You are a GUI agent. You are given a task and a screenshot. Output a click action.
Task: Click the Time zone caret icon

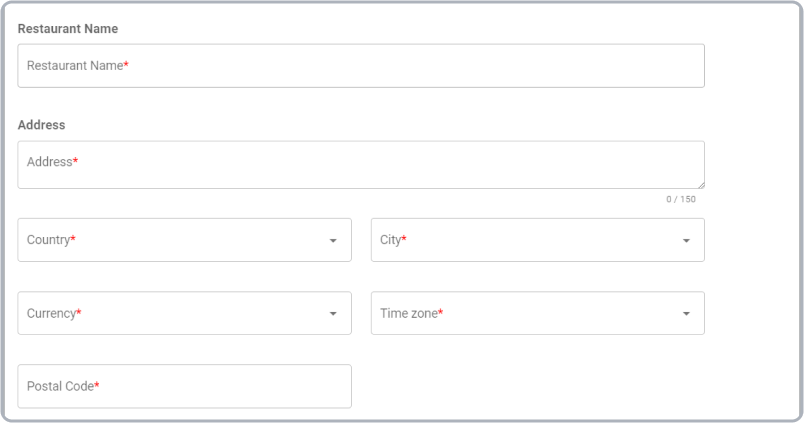(x=686, y=314)
